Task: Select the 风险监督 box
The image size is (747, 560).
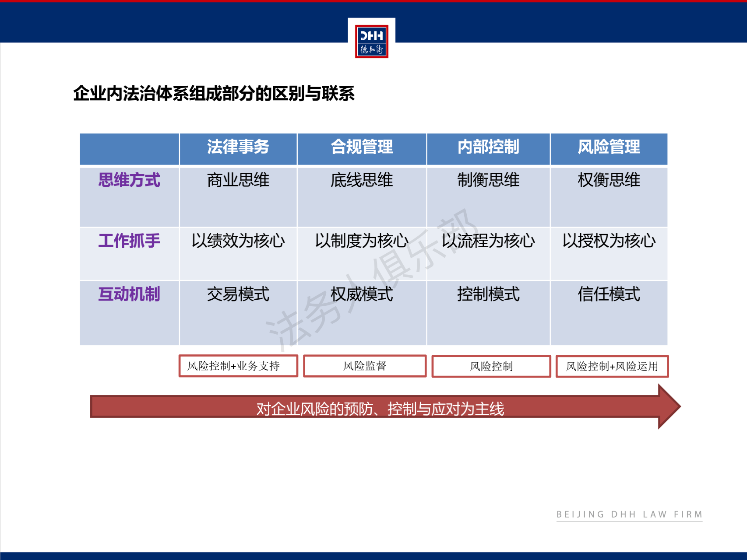Action: [365, 366]
